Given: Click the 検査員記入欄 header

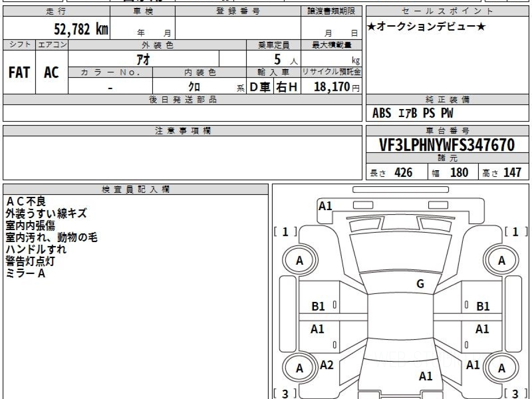Looking at the screenshot, I should [136, 189].
